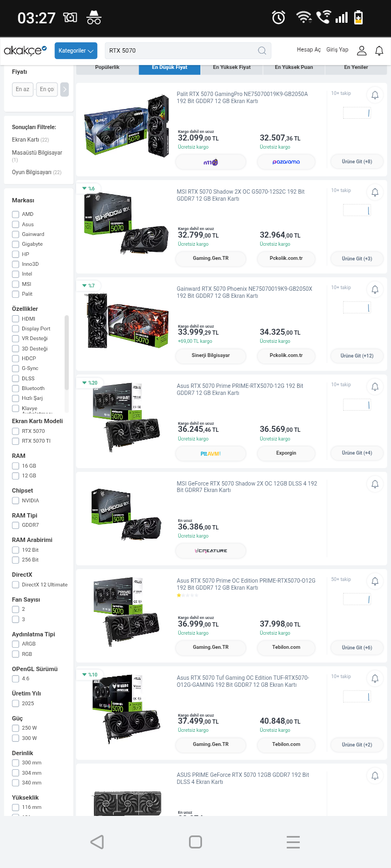Tap the Android back navigation button
Viewport: 391px width, 868px height.
coord(97,842)
